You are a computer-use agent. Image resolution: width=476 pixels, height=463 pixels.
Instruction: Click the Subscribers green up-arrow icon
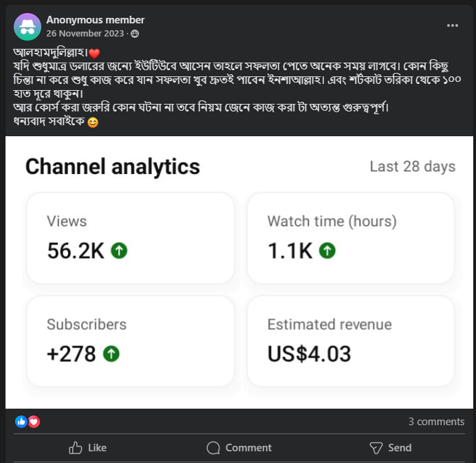(111, 354)
